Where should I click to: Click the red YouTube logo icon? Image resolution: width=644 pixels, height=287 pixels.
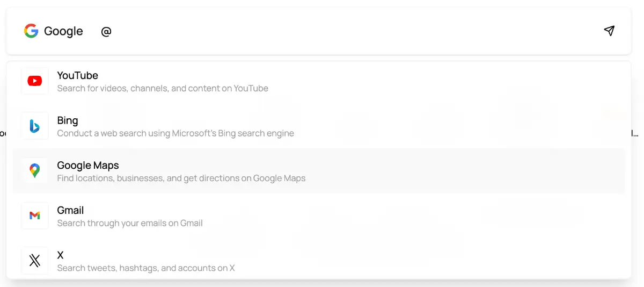coord(35,81)
